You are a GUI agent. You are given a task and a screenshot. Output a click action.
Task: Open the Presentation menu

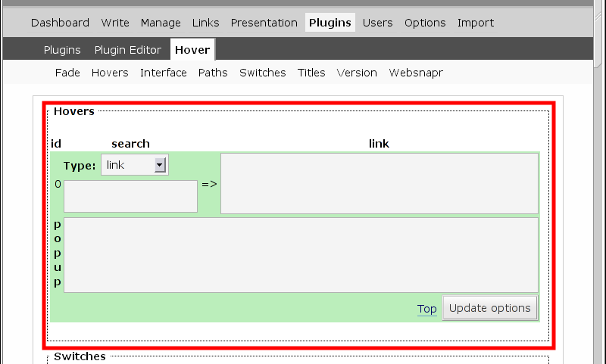coord(264,23)
